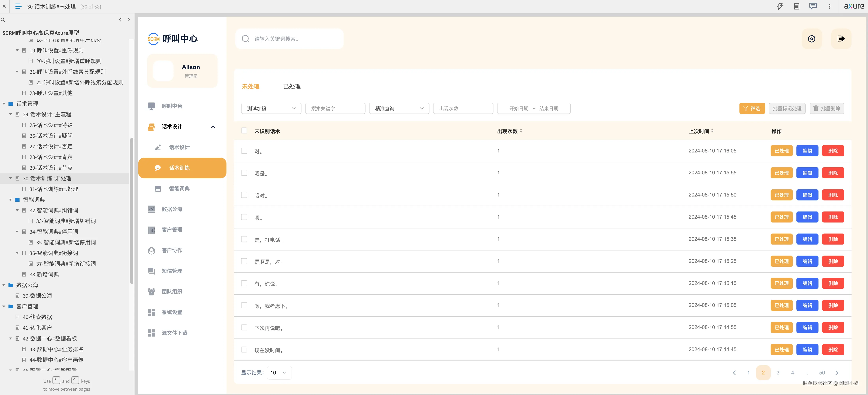Click next page arrow in pagination
This screenshot has height=395, width=868.
[837, 373]
